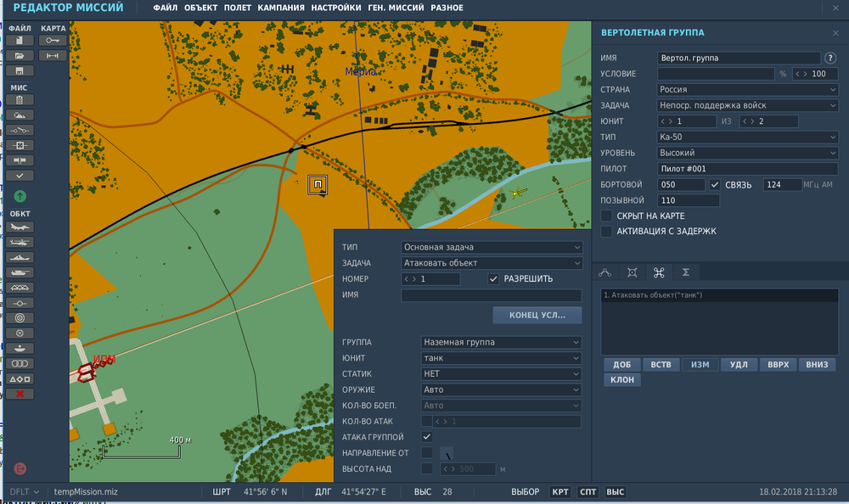The height and width of the screenshot is (504, 849).
Task: Select the ship group placement icon
Action: (x=20, y=257)
